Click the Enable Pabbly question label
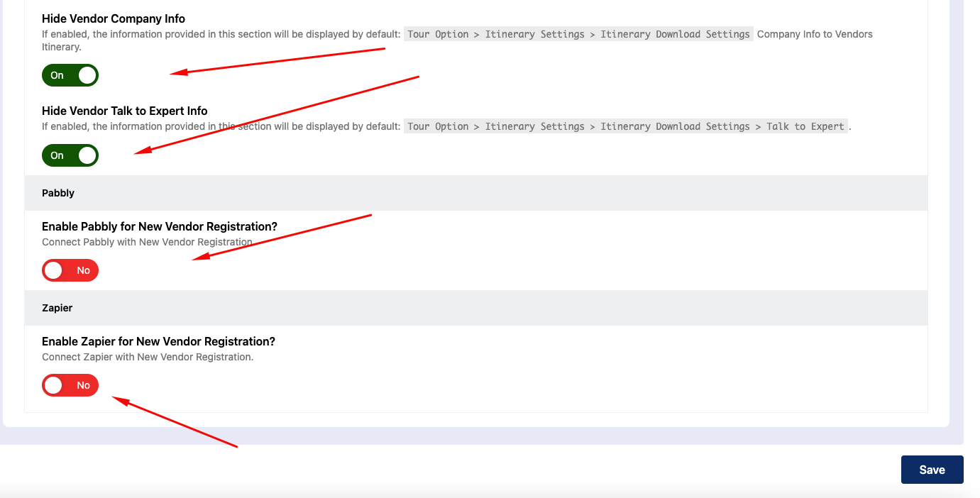Image resolution: width=980 pixels, height=498 pixels. (160, 226)
